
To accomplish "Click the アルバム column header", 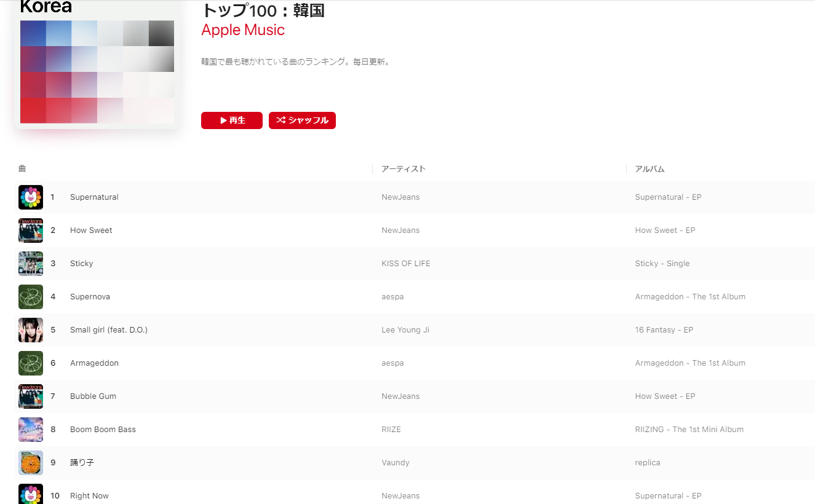I will click(650, 169).
